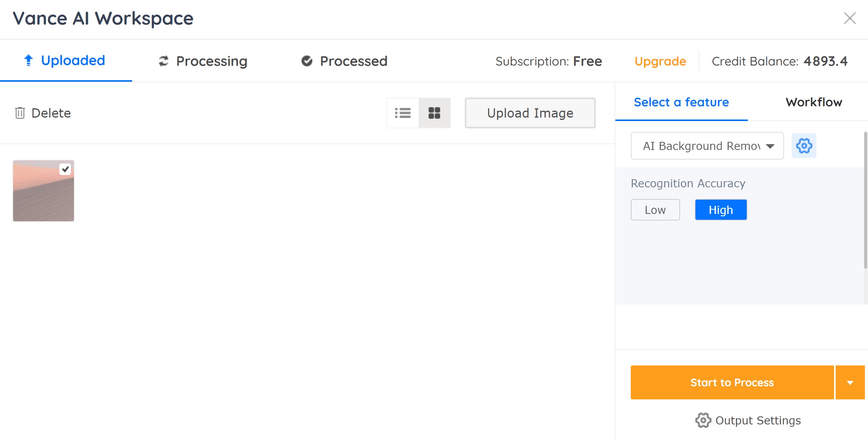The height and width of the screenshot is (441, 868).
Task: Select the uploaded desert image thumbnail
Action: [44, 191]
